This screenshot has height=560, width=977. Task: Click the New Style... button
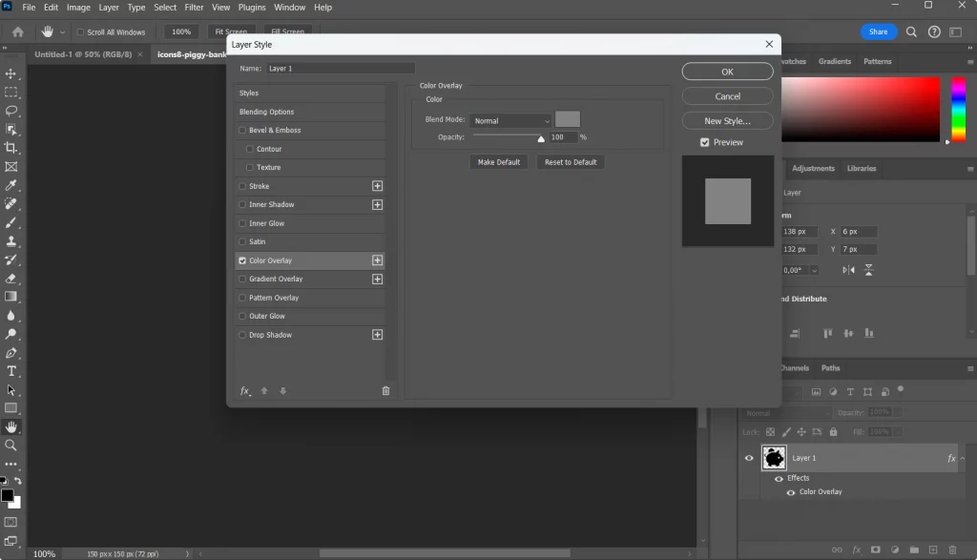[727, 121]
